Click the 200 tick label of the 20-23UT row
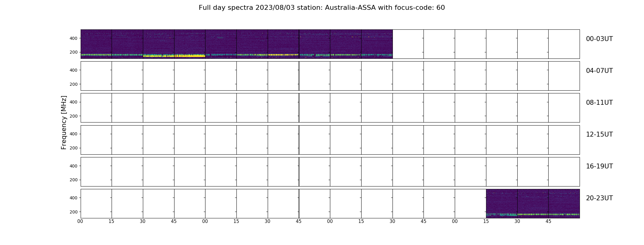 pos(74,212)
